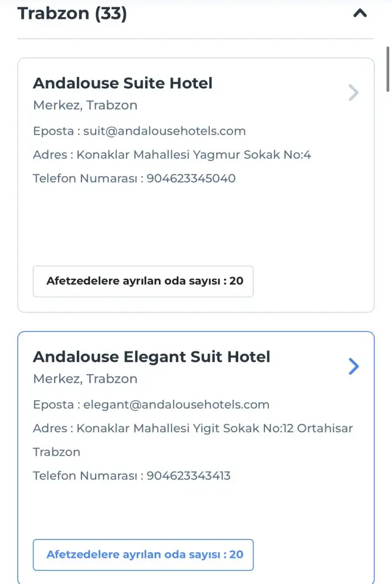Select the Andalouse Elegant Suit Hotel title

152,357
